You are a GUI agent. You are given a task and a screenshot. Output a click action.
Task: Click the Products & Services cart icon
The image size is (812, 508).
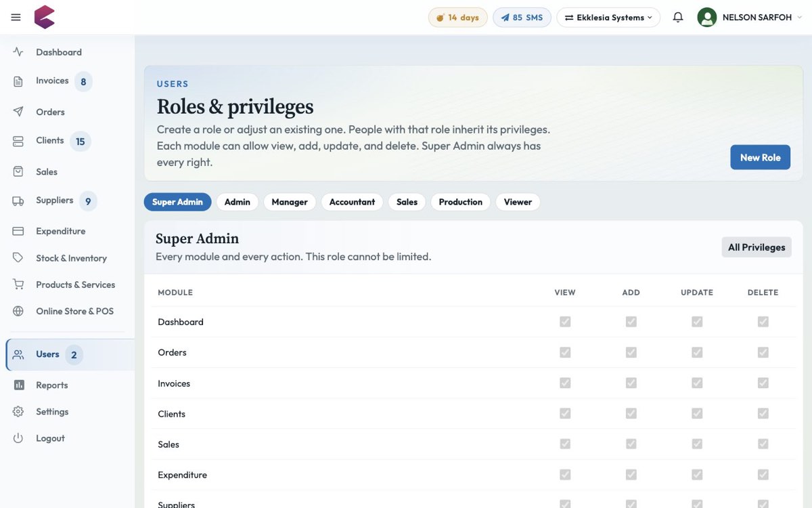click(18, 284)
